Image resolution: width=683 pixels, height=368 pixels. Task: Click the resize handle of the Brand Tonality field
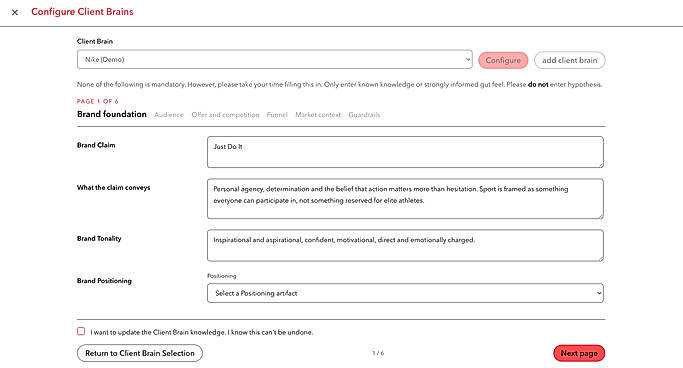[601, 258]
